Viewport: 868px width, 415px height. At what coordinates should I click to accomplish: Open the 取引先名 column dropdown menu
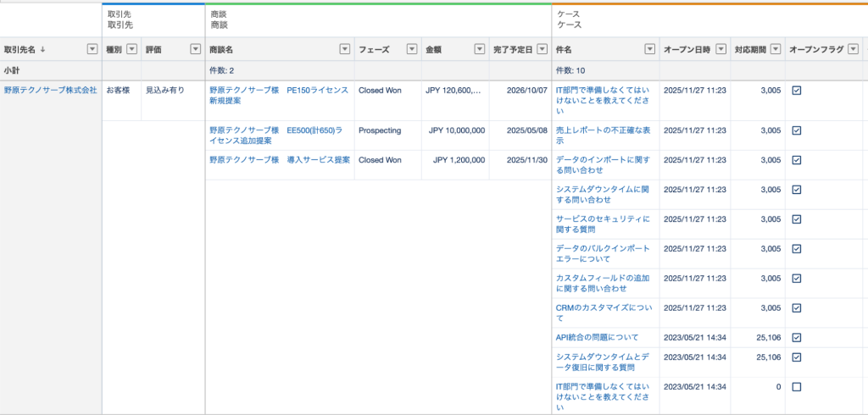click(92, 50)
